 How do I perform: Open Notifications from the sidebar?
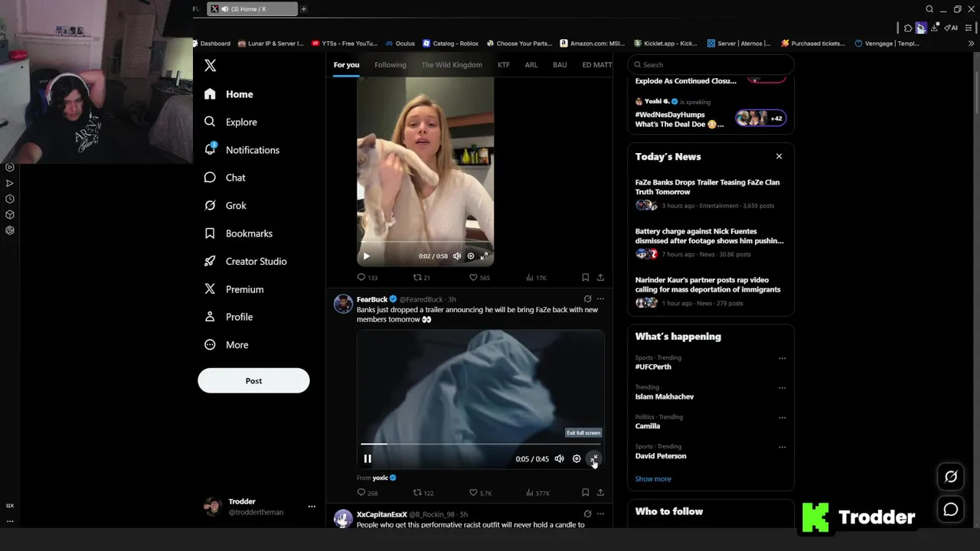coord(241,150)
